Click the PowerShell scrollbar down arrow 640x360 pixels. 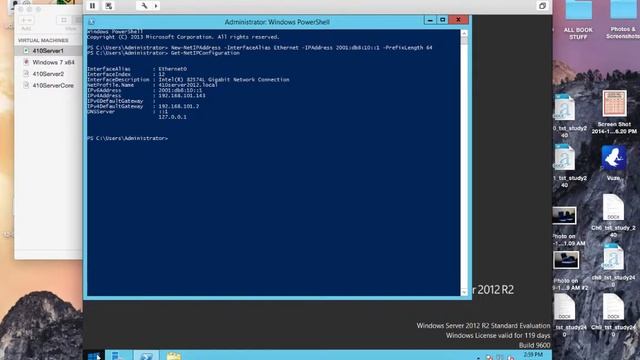(464, 291)
